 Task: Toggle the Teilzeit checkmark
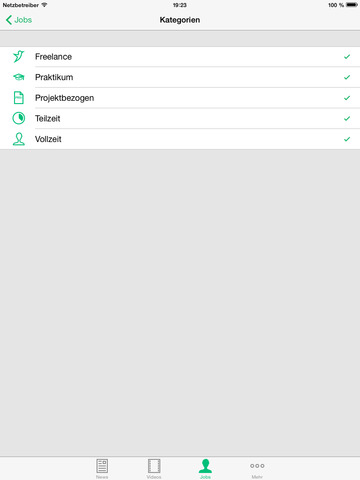click(347, 119)
